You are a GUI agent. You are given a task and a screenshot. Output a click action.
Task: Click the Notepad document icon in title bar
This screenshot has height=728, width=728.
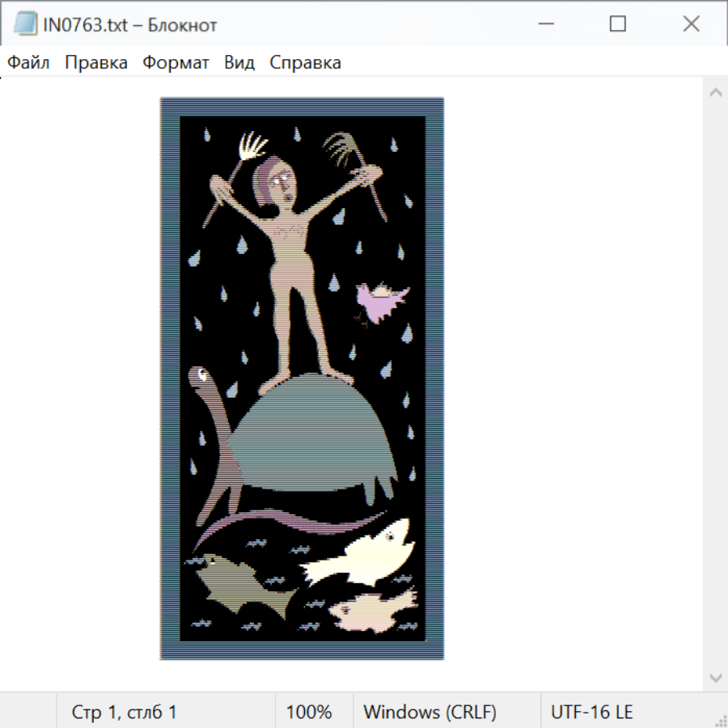point(26,24)
